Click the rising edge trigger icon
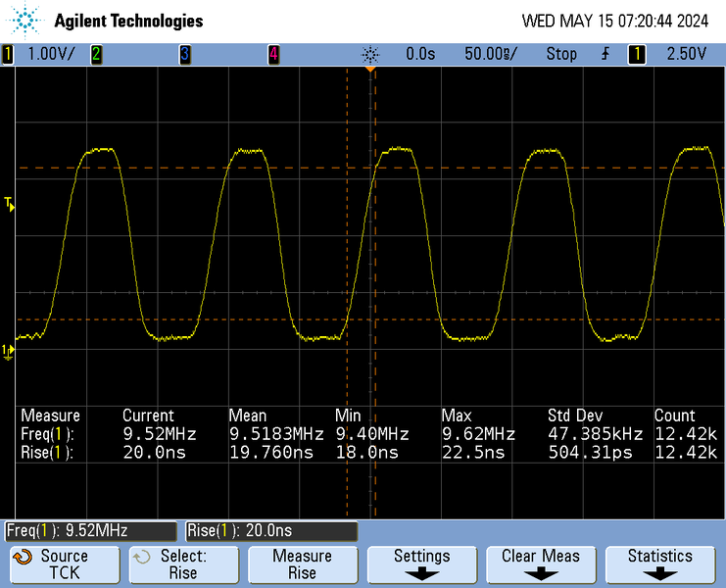 pyautogui.click(x=605, y=55)
